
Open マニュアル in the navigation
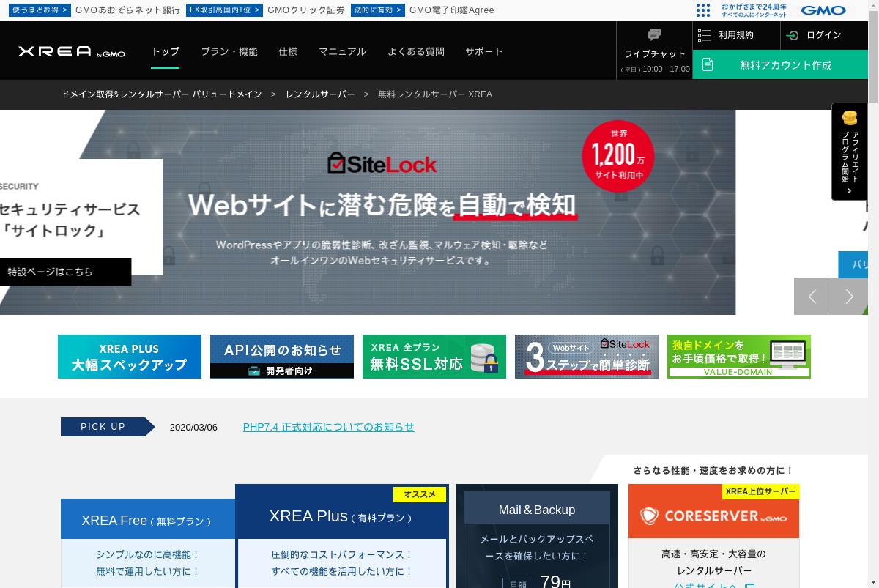click(x=342, y=51)
